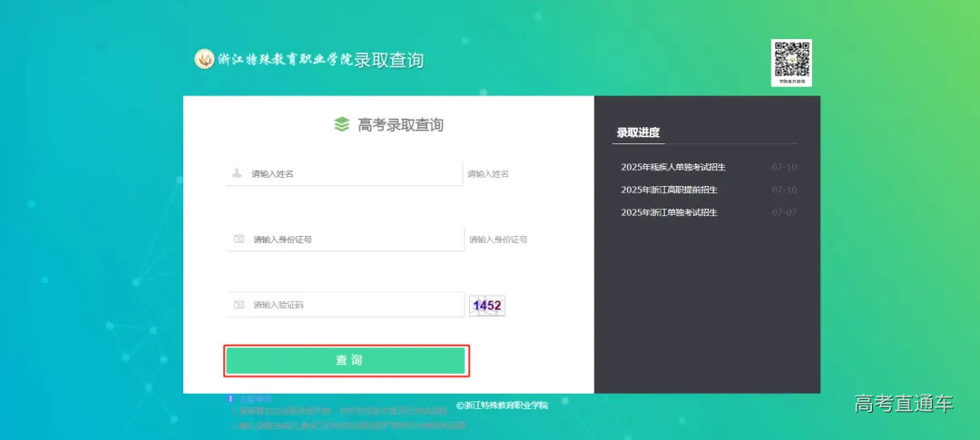Select the 录取进度 heading tab
Image resolution: width=980 pixels, height=440 pixels.
click(638, 132)
